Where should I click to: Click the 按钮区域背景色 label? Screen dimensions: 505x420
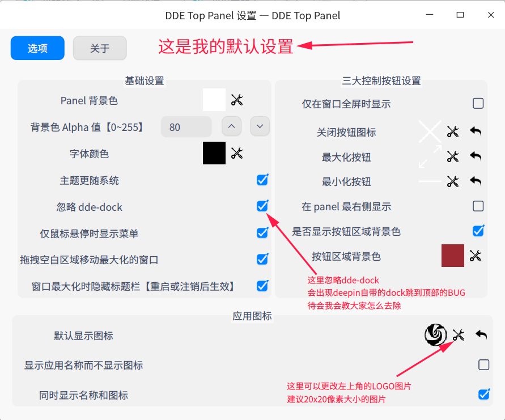click(x=346, y=256)
